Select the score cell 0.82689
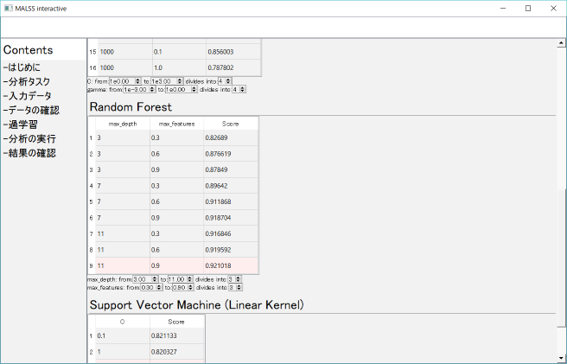 (x=231, y=138)
